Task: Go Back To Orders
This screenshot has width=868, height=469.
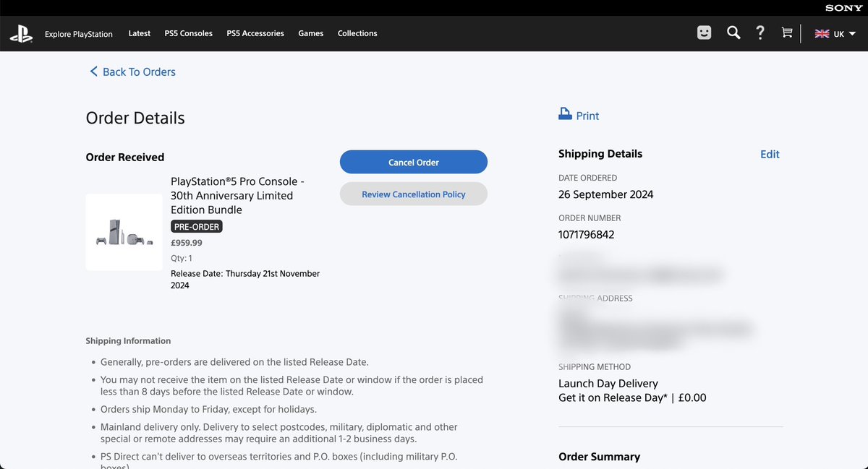Action: click(132, 72)
